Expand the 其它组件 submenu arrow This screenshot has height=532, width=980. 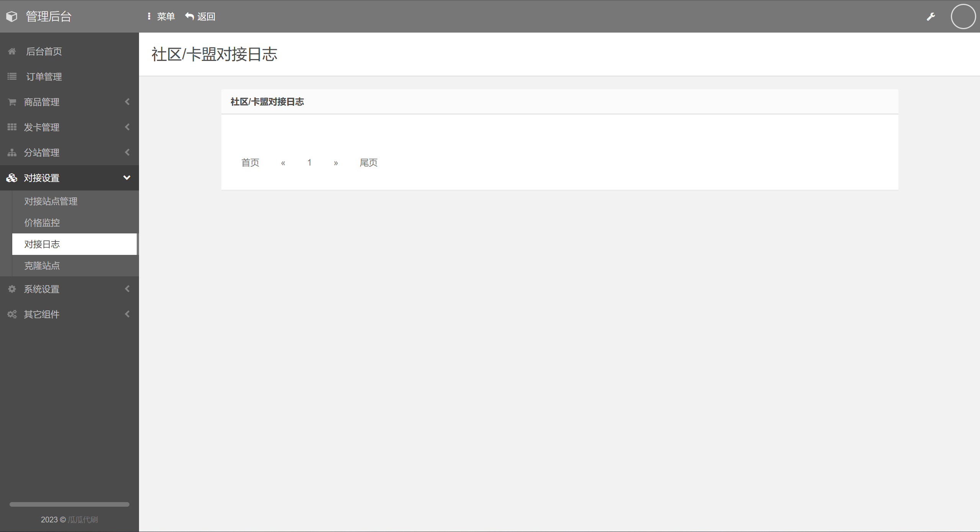[127, 314]
